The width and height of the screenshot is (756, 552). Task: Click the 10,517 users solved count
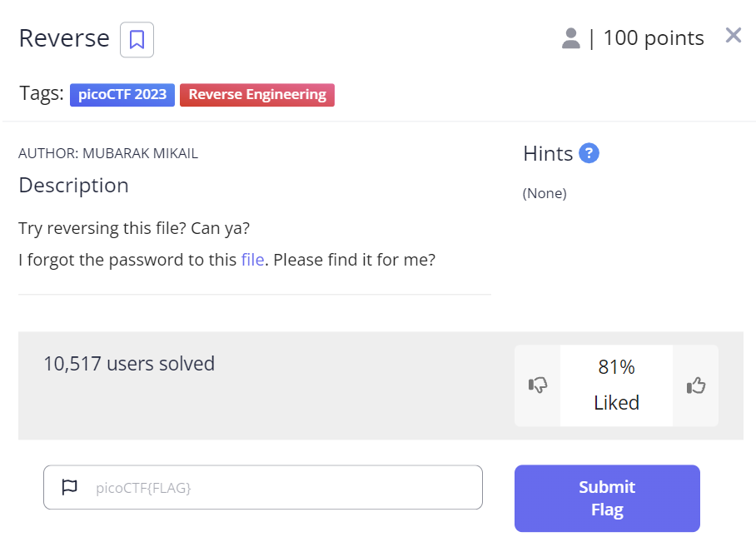(x=129, y=364)
